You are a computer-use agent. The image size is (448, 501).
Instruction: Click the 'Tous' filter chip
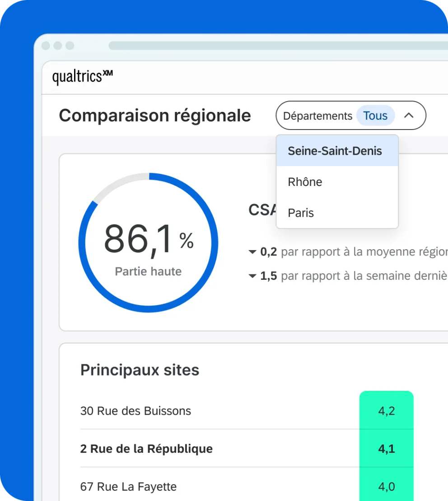(375, 116)
